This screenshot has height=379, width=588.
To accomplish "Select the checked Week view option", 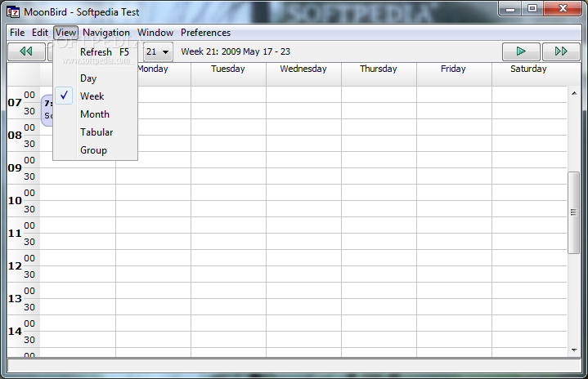I will [96, 96].
